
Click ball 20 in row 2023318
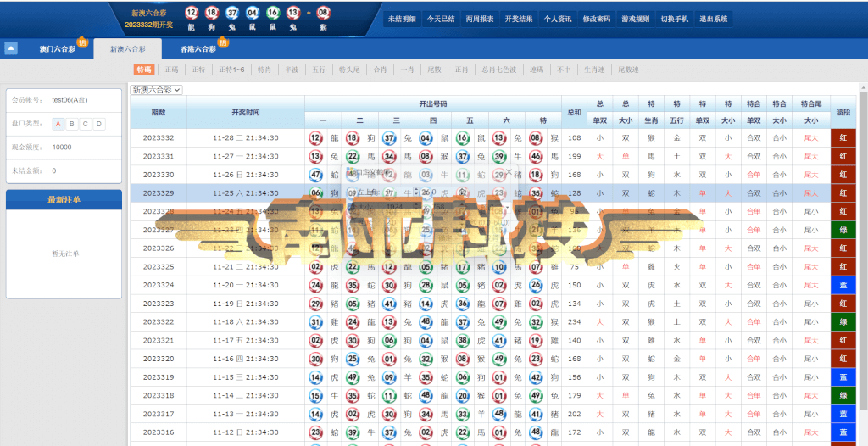pos(463,395)
